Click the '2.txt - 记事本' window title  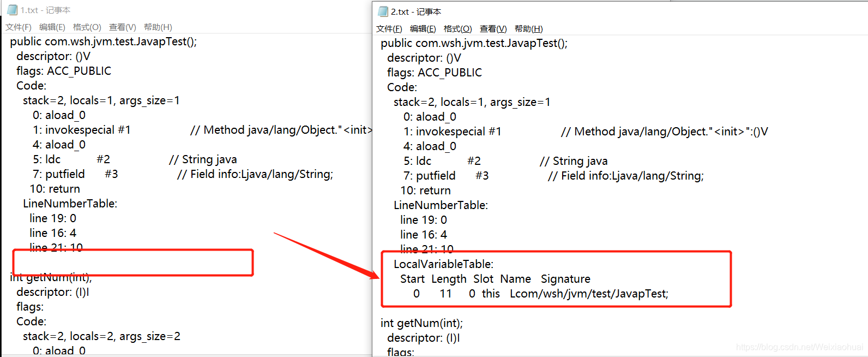(416, 11)
